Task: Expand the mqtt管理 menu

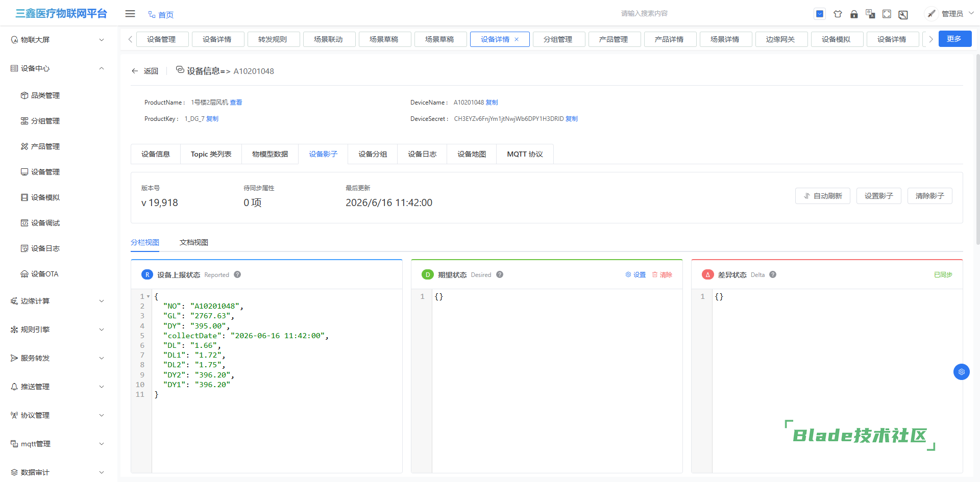Action: click(58, 444)
